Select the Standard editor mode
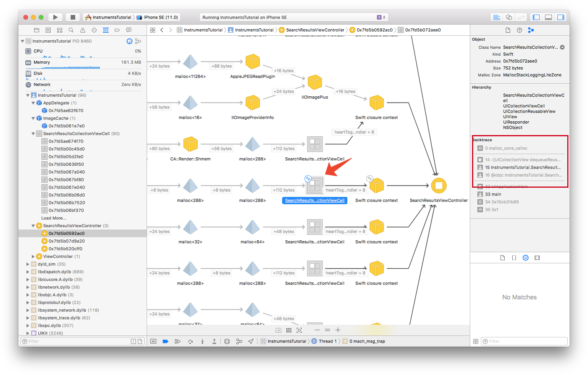 click(x=496, y=17)
